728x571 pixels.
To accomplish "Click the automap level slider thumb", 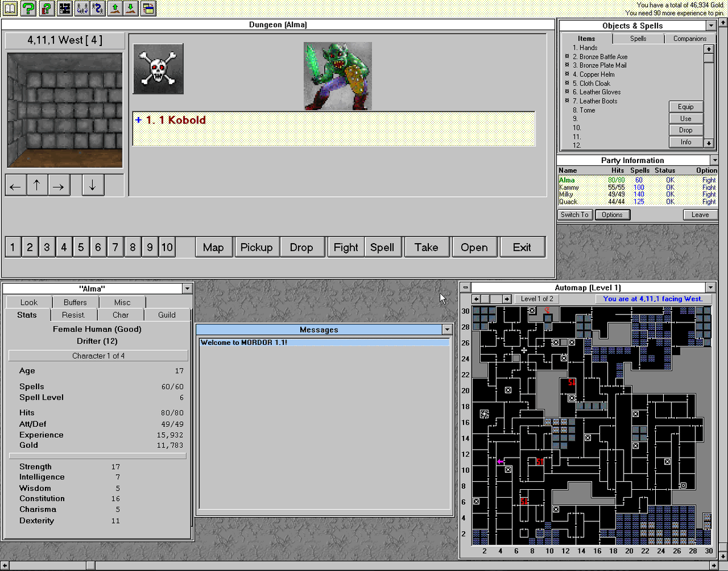I will (485, 299).
